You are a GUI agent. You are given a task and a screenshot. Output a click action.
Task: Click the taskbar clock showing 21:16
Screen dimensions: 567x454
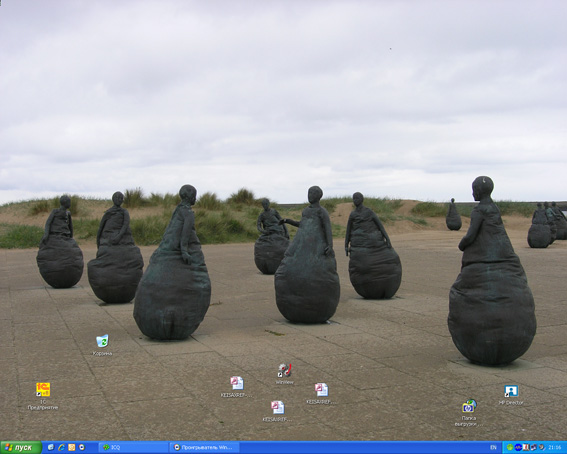click(555, 447)
